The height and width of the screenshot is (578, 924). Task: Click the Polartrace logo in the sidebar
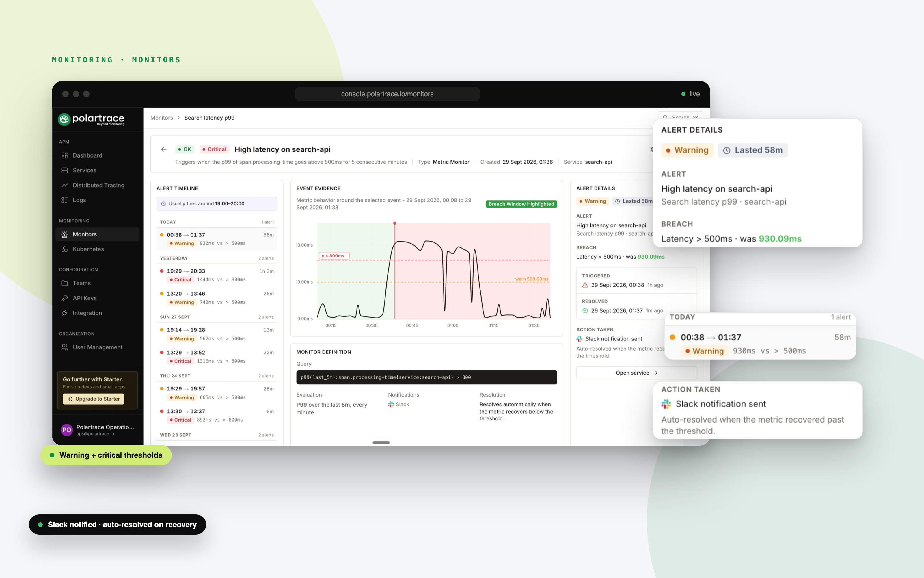pos(91,119)
